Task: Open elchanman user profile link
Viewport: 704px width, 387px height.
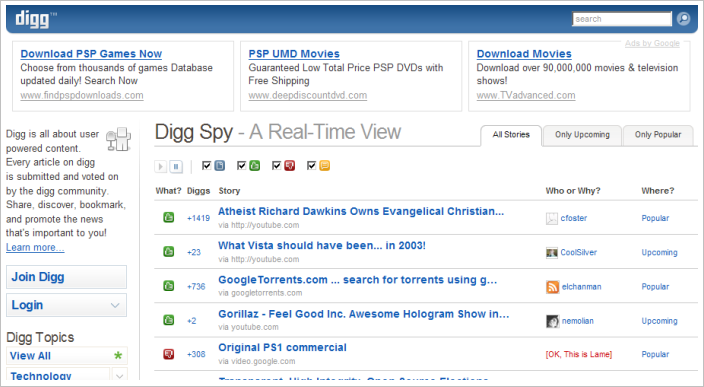Action: pyautogui.click(x=581, y=286)
